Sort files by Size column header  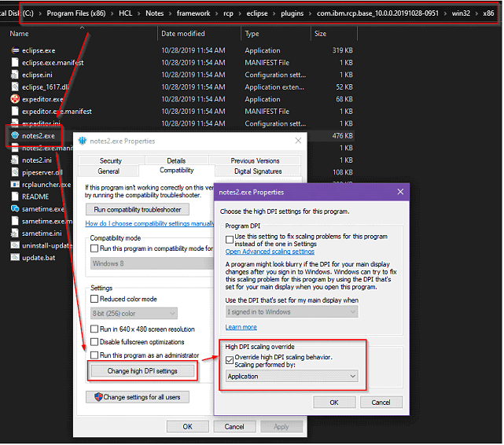coord(321,34)
